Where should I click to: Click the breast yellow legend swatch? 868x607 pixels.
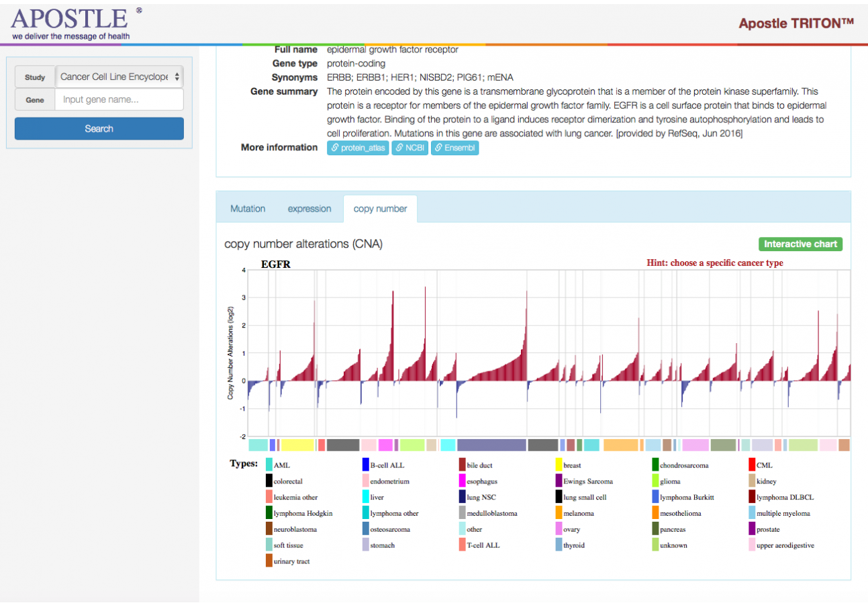point(559,465)
